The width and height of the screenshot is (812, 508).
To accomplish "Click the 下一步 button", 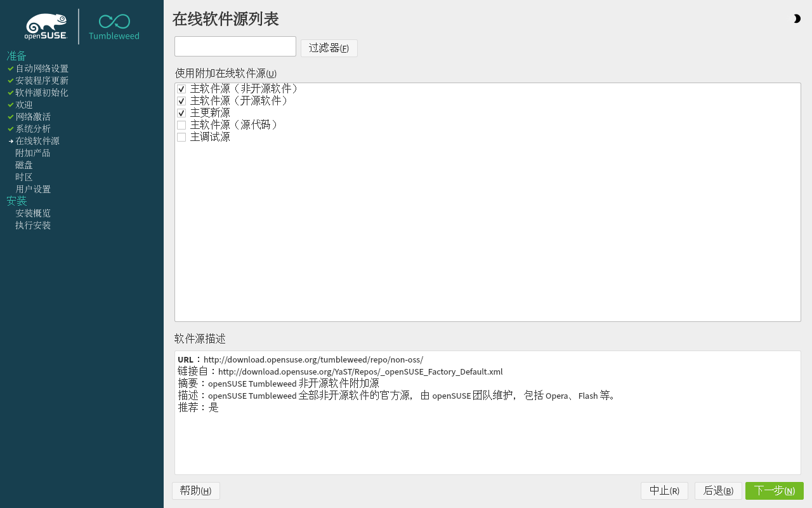I will (774, 490).
